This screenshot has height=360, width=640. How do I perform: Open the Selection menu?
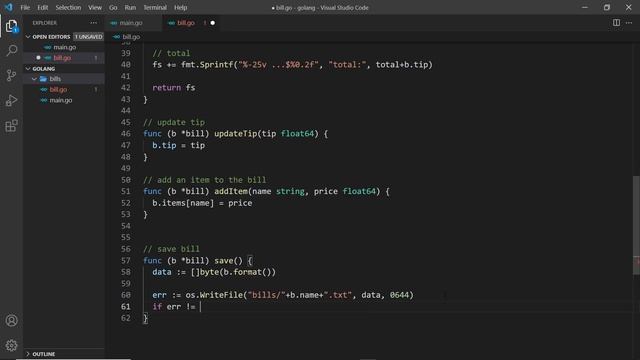(x=68, y=7)
